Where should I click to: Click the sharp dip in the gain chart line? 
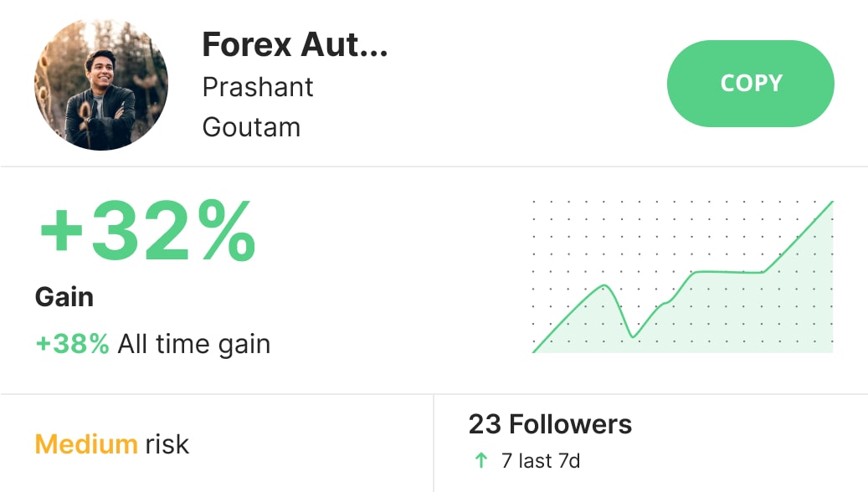coord(633,336)
